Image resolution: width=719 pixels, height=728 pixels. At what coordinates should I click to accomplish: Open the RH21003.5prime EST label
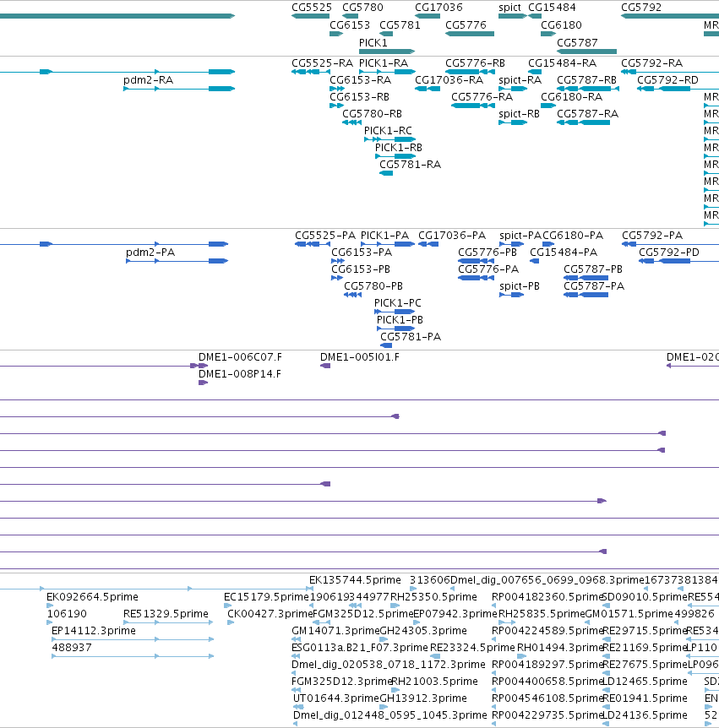click(x=435, y=681)
